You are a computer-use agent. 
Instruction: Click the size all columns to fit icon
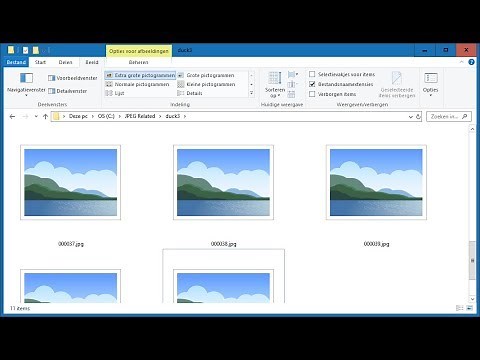(291, 94)
